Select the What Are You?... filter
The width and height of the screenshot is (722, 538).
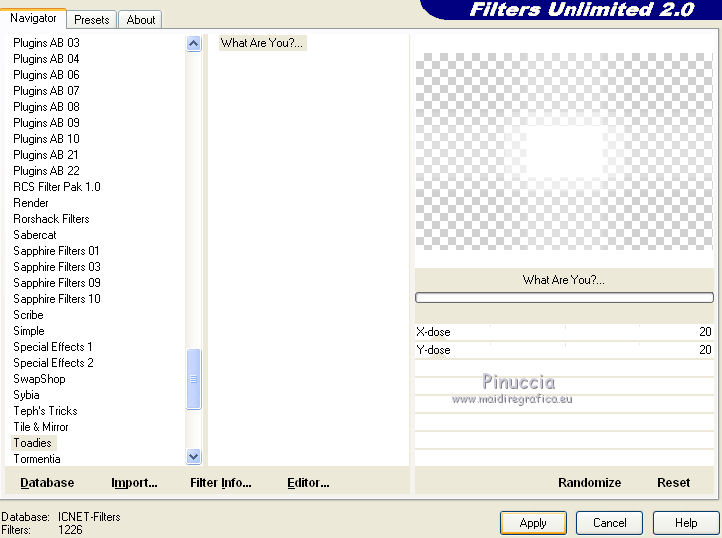(x=262, y=43)
